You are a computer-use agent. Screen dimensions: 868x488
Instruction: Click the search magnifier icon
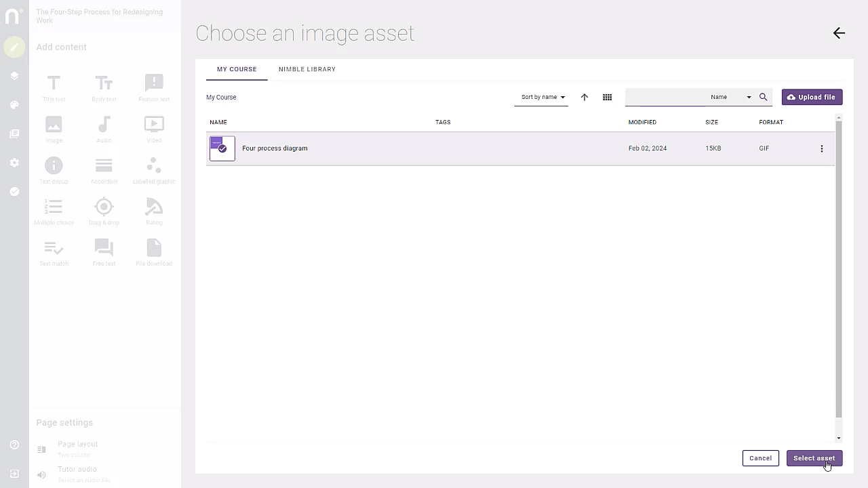(763, 97)
